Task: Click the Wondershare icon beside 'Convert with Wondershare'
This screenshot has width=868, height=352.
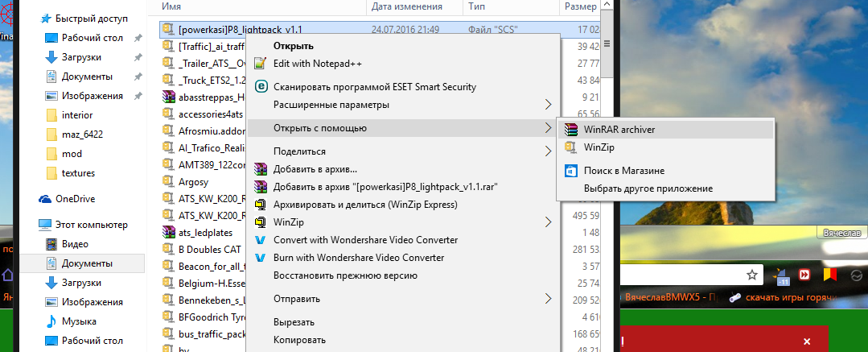Action: [260, 240]
